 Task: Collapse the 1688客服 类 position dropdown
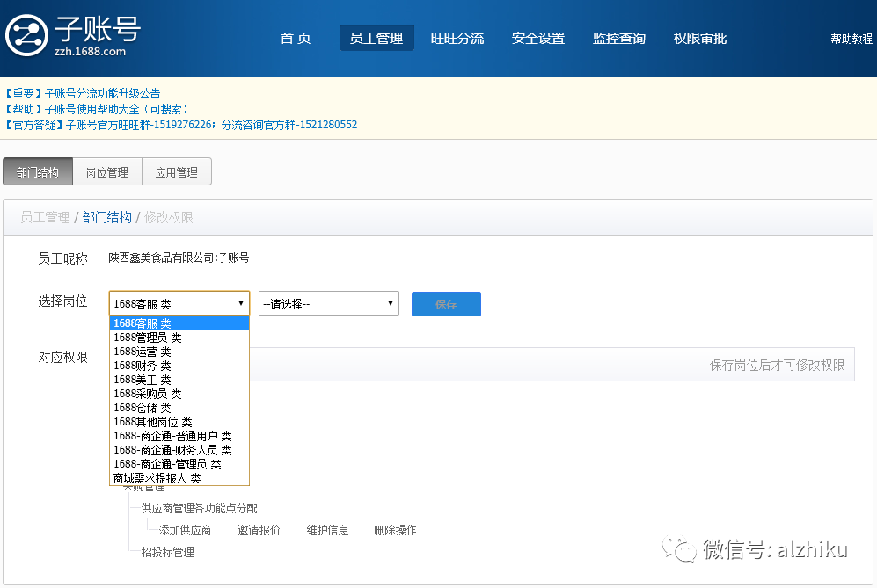pos(179,303)
